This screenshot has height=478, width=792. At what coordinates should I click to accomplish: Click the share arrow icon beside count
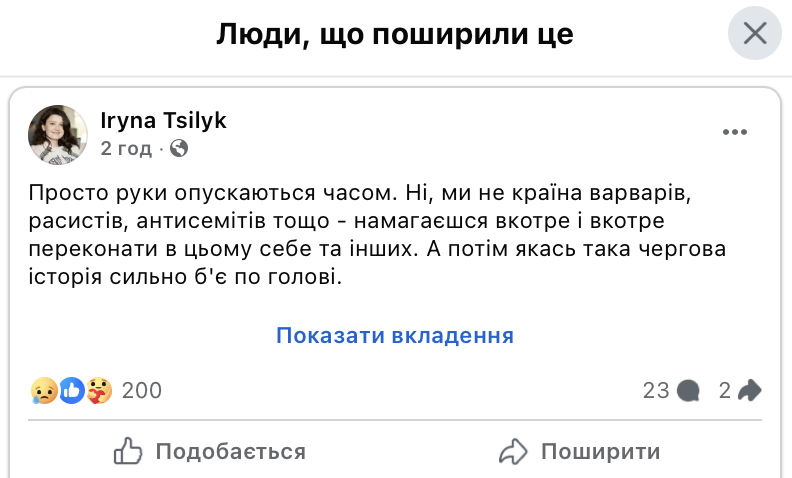(x=750, y=390)
